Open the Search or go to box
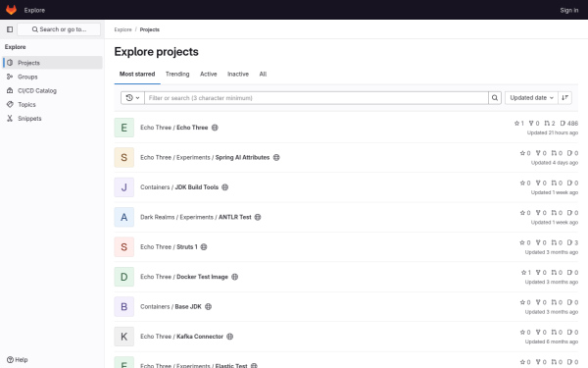 pos(59,29)
